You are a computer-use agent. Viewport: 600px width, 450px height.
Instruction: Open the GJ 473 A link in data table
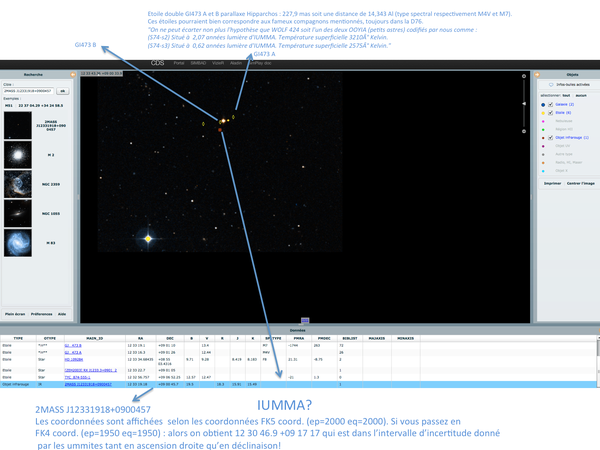pyautogui.click(x=73, y=352)
